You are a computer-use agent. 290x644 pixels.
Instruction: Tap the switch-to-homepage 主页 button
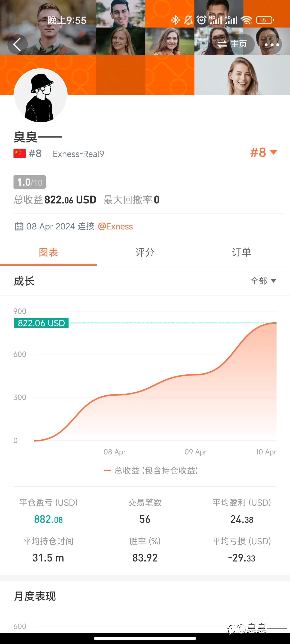pyautogui.click(x=232, y=44)
